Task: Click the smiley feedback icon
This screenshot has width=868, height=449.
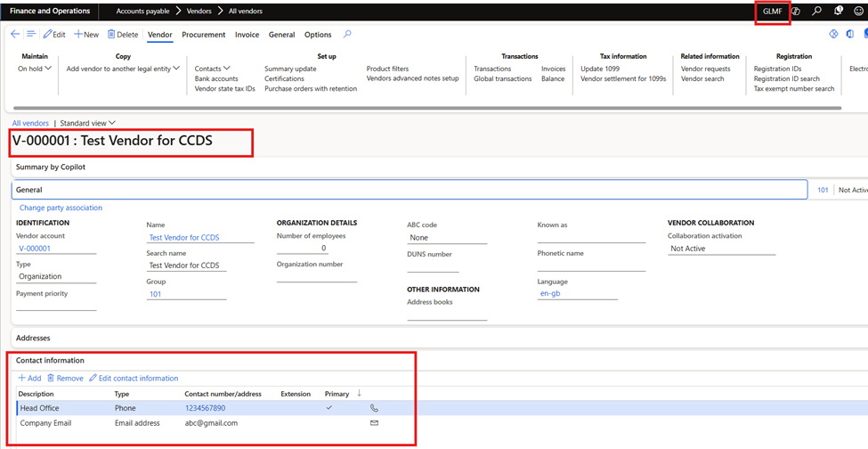Action: [858, 12]
